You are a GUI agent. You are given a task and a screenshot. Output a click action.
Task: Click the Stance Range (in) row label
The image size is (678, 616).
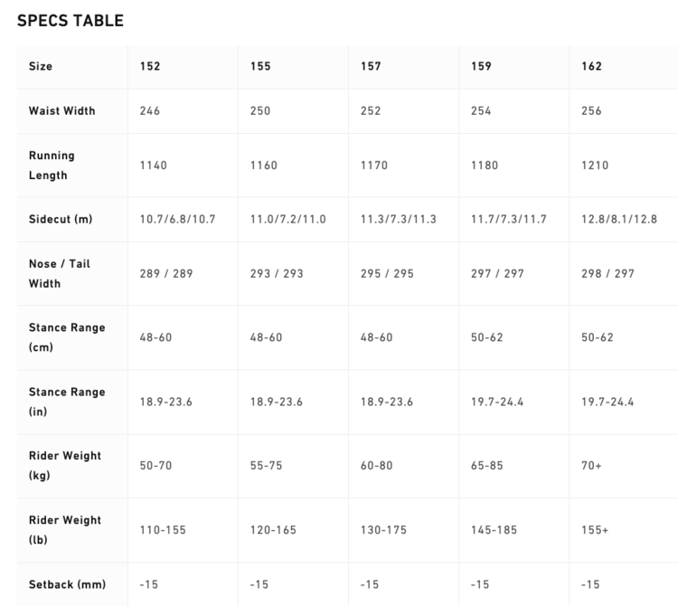click(66, 402)
